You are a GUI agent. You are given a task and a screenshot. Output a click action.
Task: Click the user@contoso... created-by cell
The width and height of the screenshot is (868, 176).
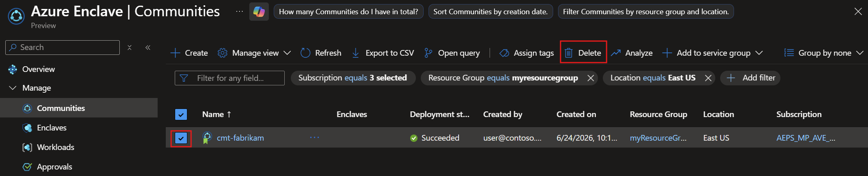512,138
